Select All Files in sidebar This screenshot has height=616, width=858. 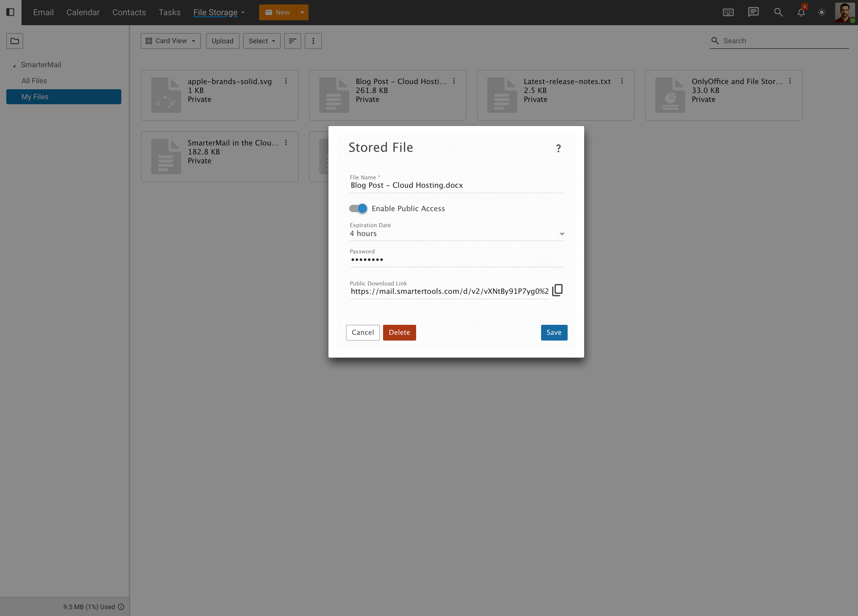coord(34,81)
